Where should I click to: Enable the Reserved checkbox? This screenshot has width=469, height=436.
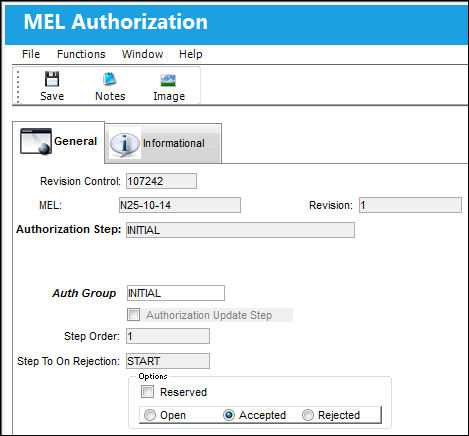(147, 392)
